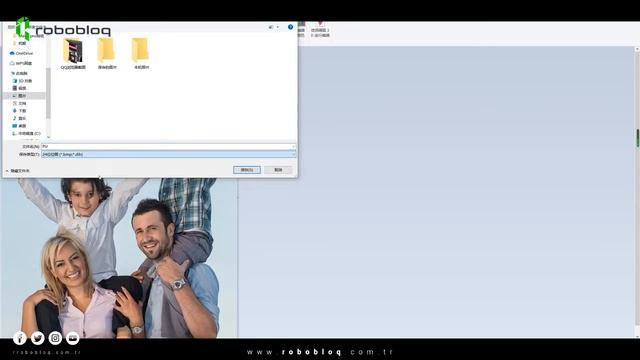This screenshot has height=360, width=640.
Task: Click the navigation pane scroll-down arrow
Action: [48, 137]
